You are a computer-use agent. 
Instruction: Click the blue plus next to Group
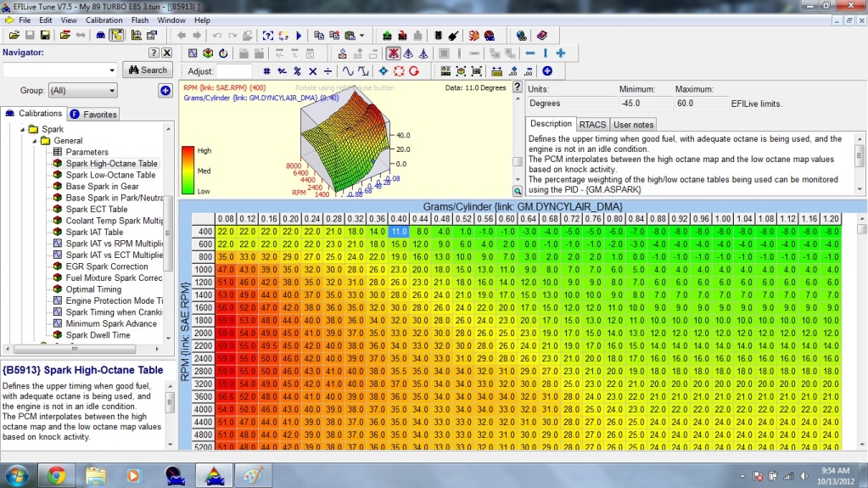[x=165, y=90]
